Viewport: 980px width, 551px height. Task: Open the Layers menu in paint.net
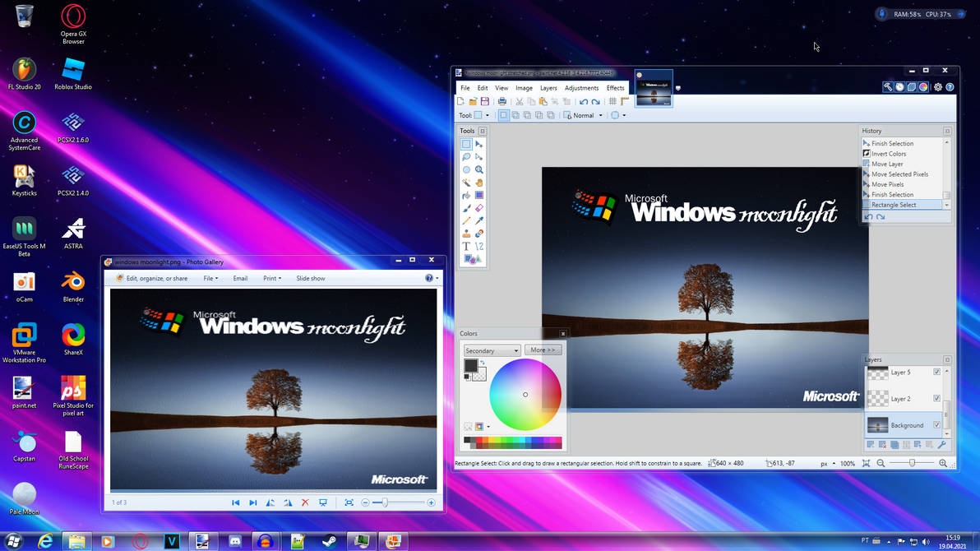[x=548, y=88]
